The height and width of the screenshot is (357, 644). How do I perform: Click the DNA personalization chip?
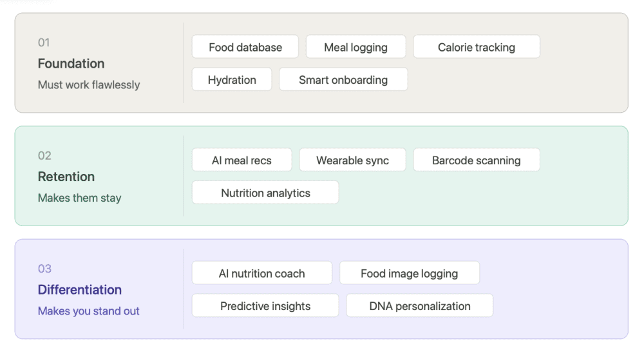(420, 306)
